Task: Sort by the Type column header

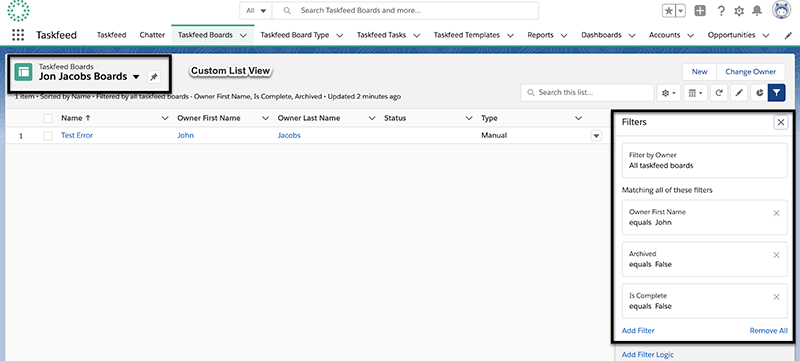Action: [x=489, y=118]
